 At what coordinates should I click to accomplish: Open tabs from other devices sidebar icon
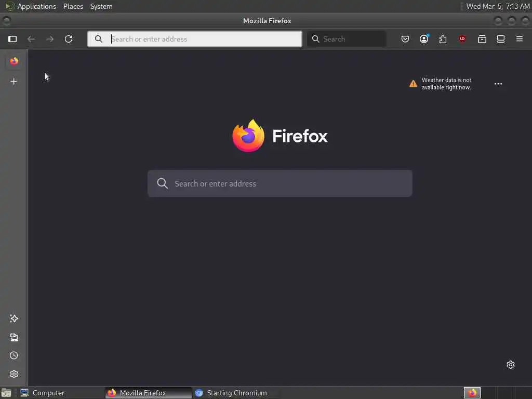coord(14,337)
